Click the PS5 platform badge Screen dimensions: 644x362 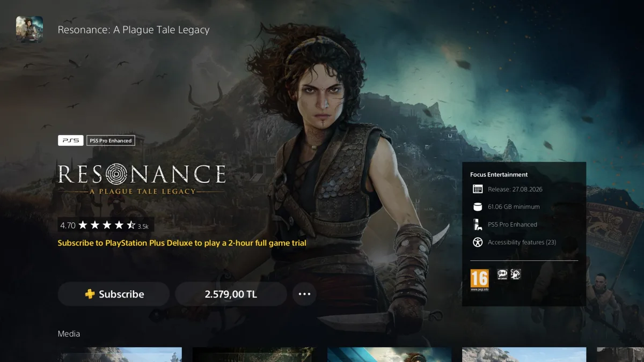(x=71, y=141)
